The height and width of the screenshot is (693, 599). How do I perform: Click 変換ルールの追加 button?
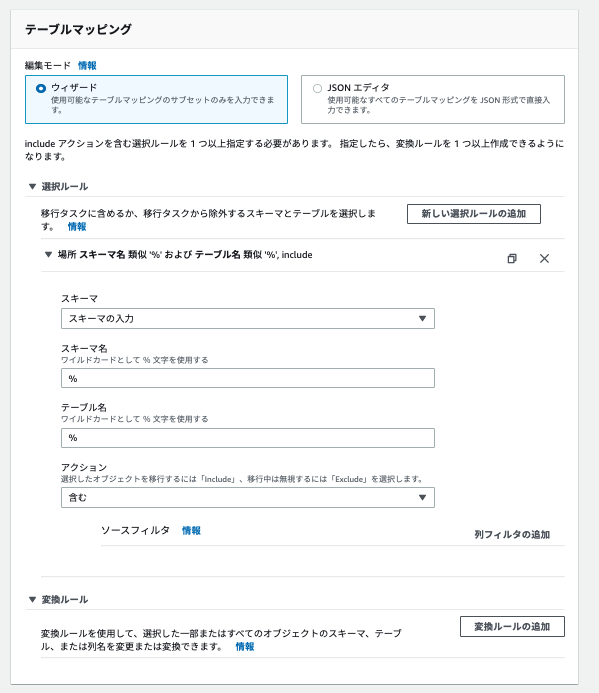[512, 627]
